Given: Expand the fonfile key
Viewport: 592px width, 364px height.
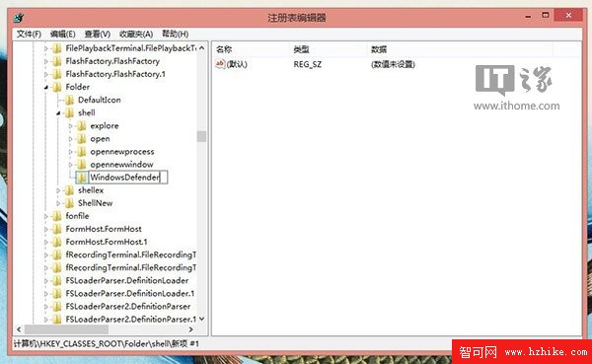Looking at the screenshot, I should tap(46, 216).
